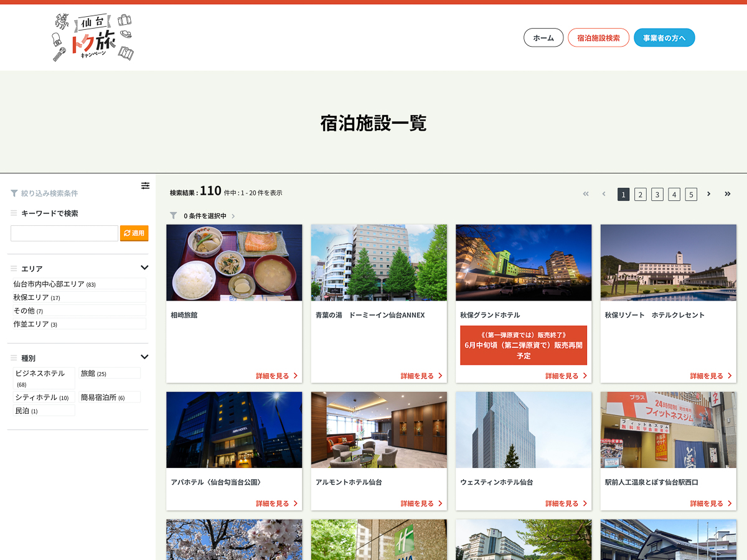
Task: Click the orange 適用 button
Action: coord(134,233)
